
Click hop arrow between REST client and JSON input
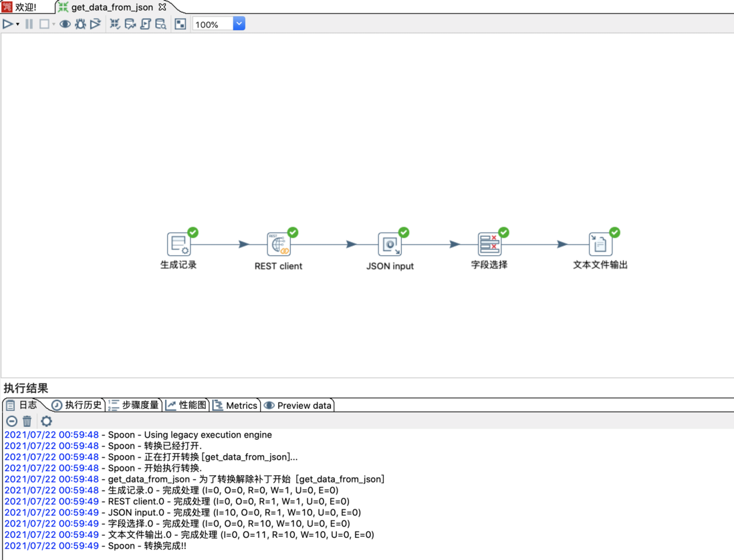(351, 244)
